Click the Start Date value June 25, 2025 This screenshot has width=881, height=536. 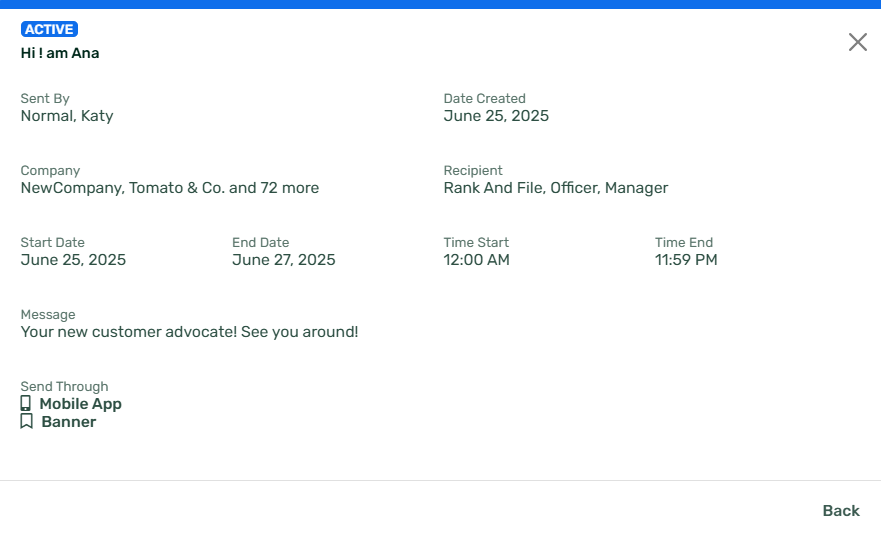click(73, 260)
